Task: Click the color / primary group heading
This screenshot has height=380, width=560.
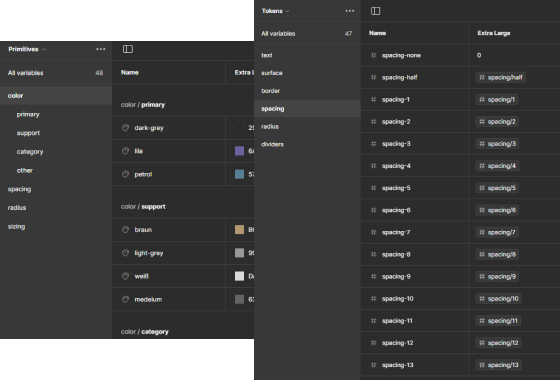Action: (x=143, y=105)
